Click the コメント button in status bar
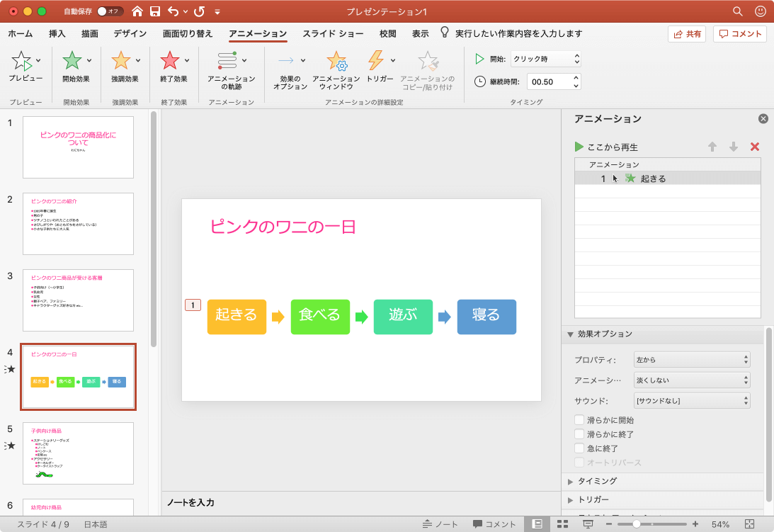 pyautogui.click(x=494, y=524)
